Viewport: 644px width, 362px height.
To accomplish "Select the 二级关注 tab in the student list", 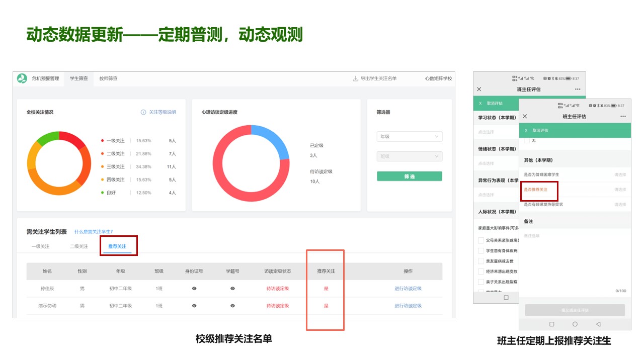I will click(79, 246).
